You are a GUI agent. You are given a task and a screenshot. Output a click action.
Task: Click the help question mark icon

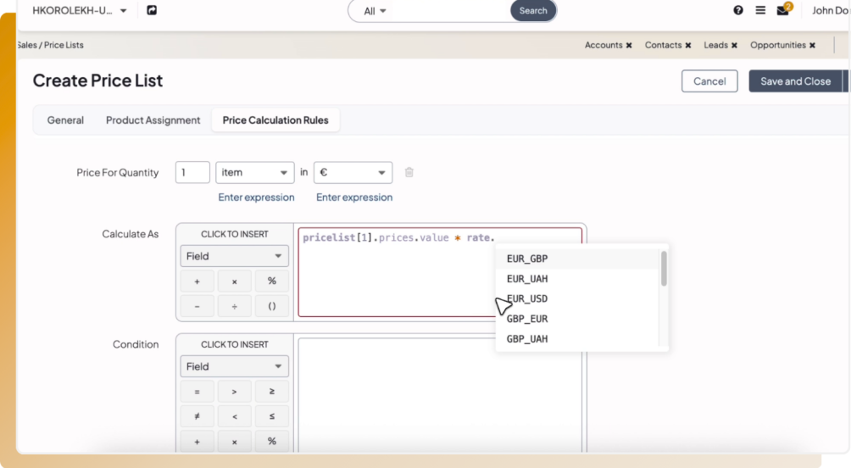click(738, 11)
